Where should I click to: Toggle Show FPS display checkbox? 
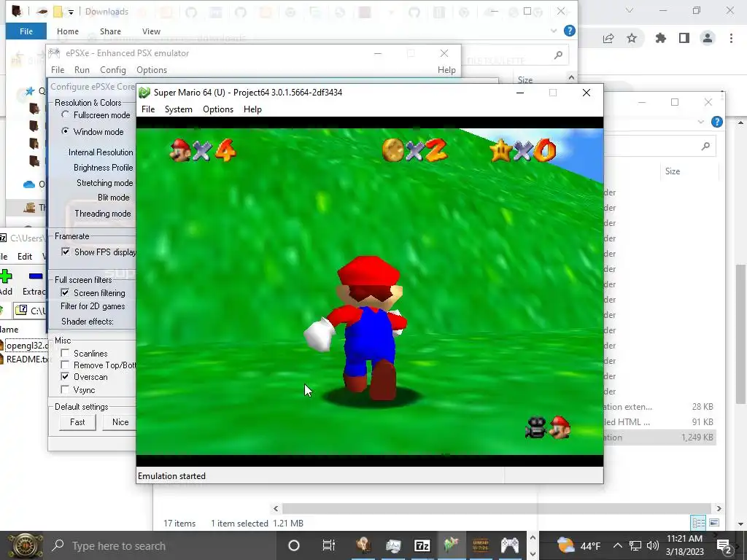tap(66, 252)
